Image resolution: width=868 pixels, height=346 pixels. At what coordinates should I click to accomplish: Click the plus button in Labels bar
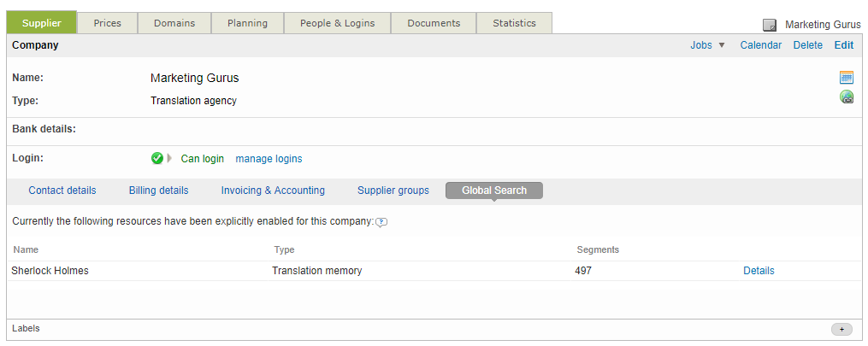[841, 329]
